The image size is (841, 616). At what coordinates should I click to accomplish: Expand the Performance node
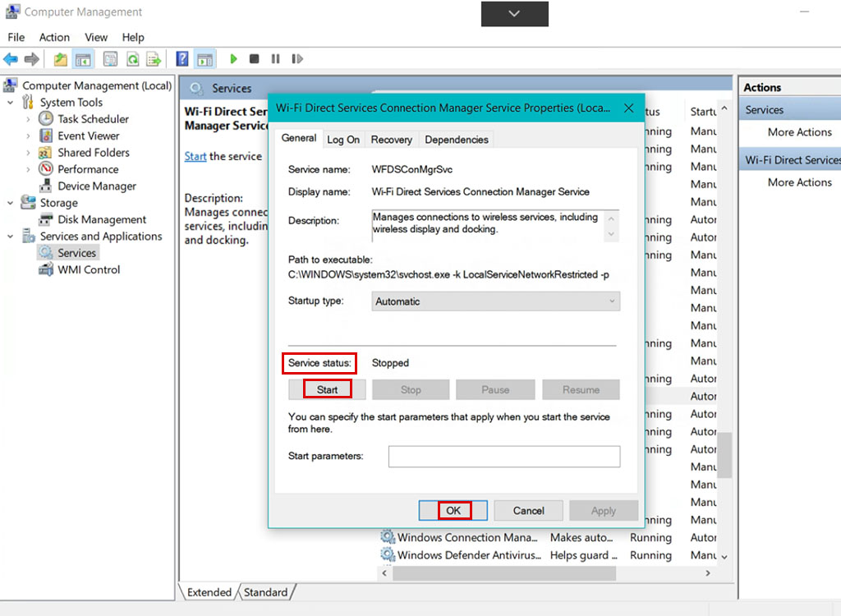click(29, 169)
